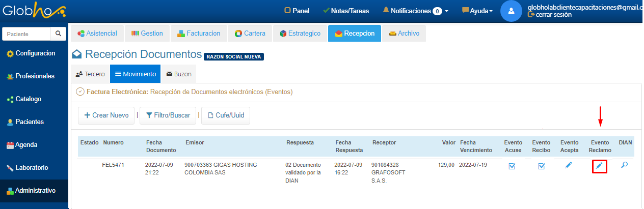Screen dimensions: 644x209
Task: Click the Globho logo
Action: (34, 11)
